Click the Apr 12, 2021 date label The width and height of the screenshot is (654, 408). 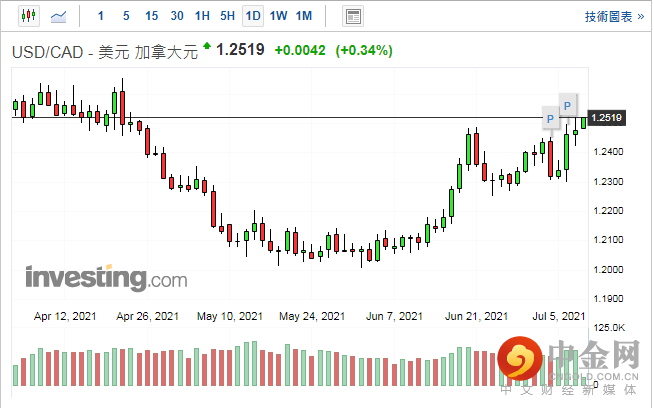tap(65, 316)
